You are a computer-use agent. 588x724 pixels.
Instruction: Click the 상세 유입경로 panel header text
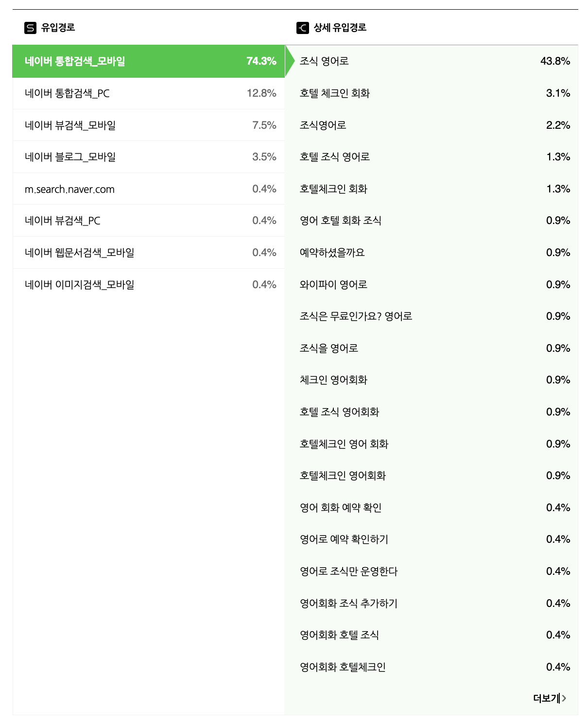pyautogui.click(x=339, y=28)
